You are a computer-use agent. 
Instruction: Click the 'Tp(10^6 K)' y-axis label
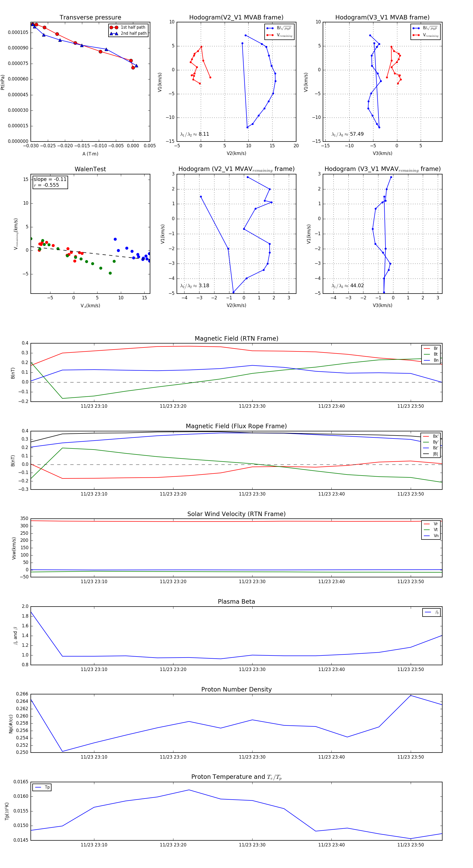(7, 811)
